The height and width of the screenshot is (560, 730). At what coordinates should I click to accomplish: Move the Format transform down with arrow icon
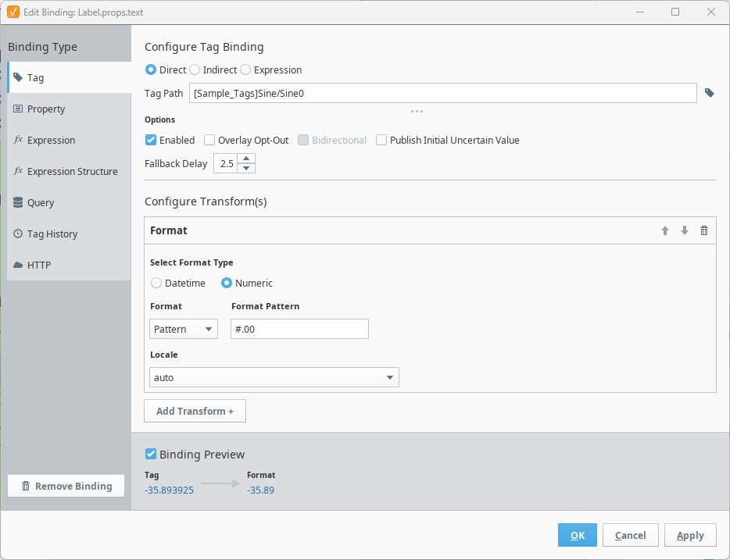click(685, 230)
